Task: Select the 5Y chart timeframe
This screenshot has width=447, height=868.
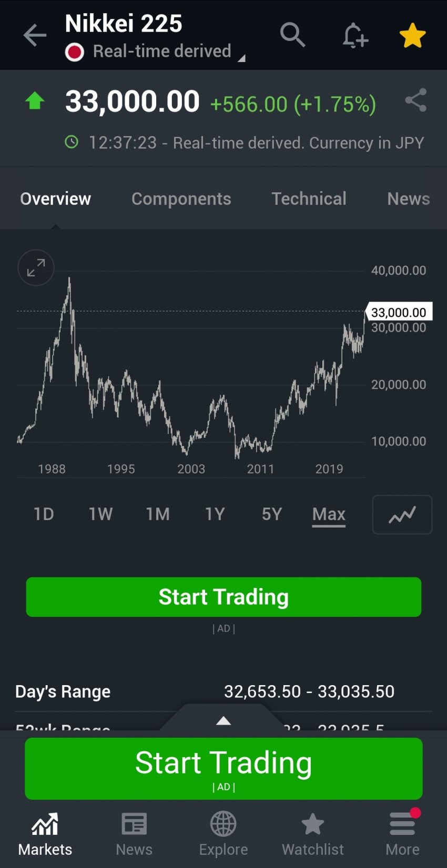Action: tap(272, 514)
